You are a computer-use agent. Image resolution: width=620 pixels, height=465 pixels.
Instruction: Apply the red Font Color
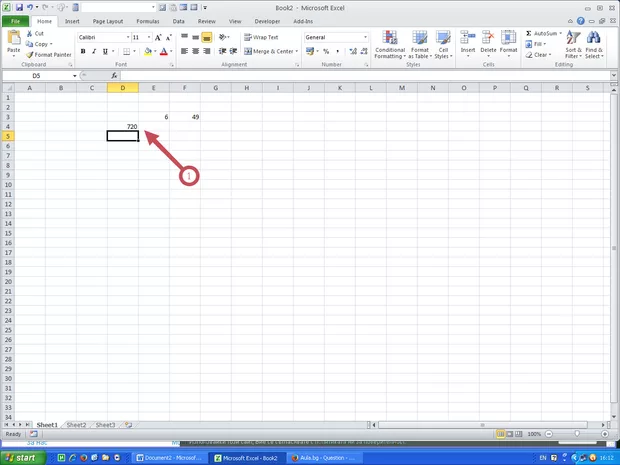pyautogui.click(x=164, y=51)
